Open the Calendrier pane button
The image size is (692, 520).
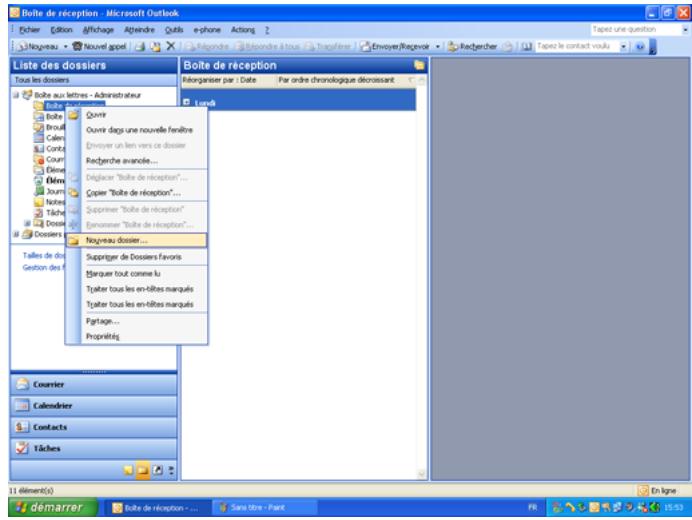coord(94,406)
